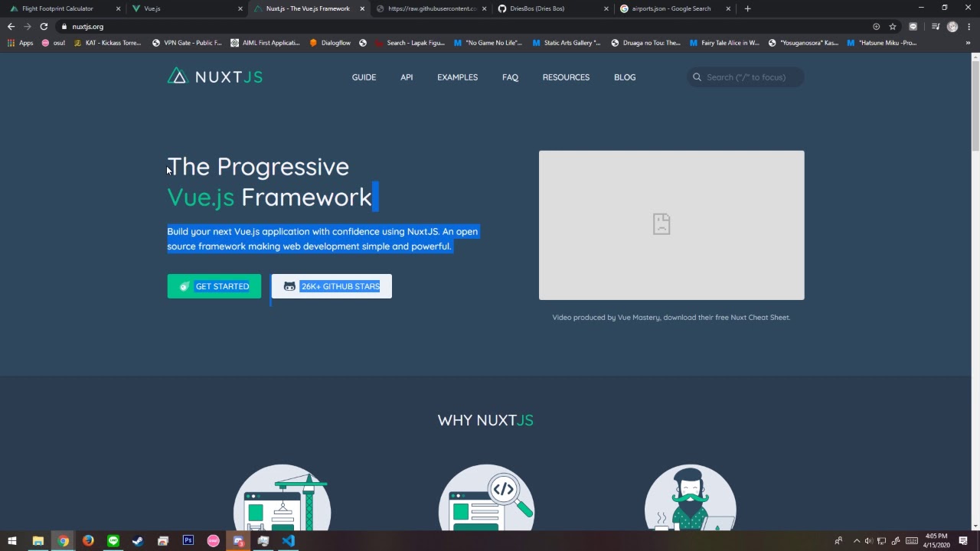Click the GET STARTED button
Viewport: 980px width, 551px height.
(214, 286)
